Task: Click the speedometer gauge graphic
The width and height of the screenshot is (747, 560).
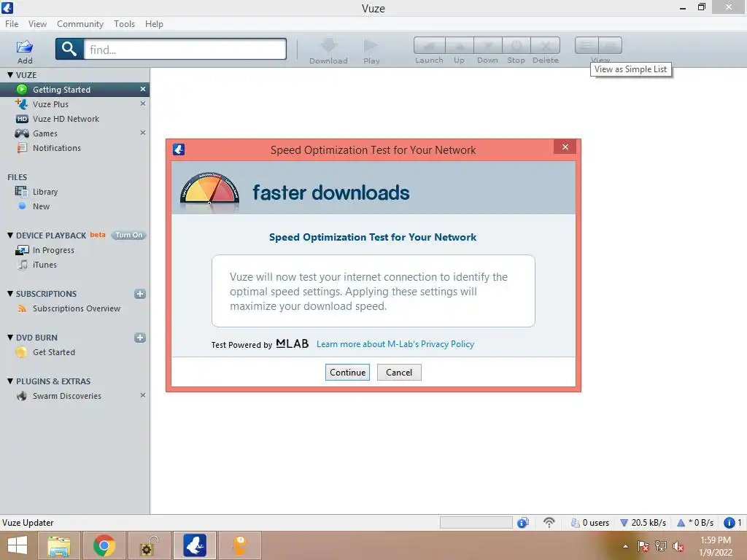Action: [209, 190]
